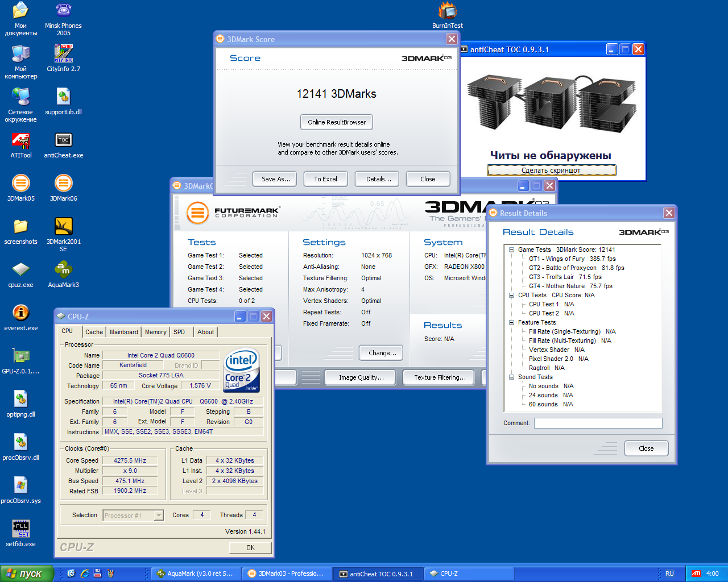
Task: Click the Core Speed 4275.5 MHz value
Action: pos(130,460)
